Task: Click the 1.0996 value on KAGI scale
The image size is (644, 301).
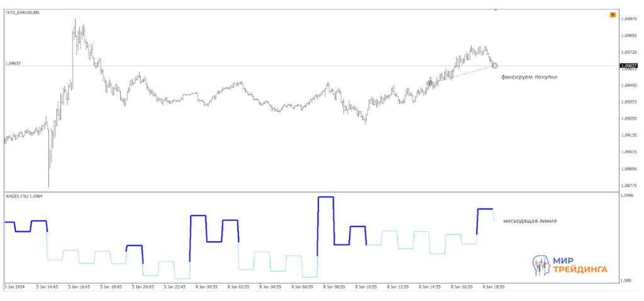Action: 626,195
